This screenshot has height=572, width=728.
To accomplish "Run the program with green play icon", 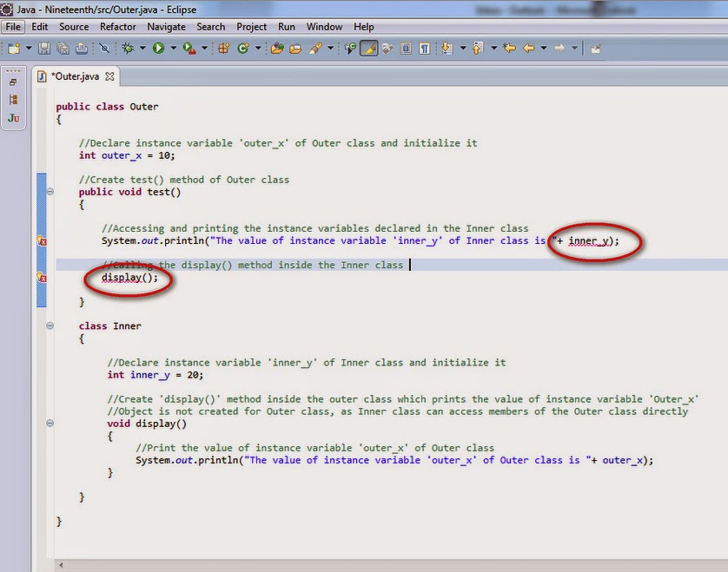I will pyautogui.click(x=158, y=49).
